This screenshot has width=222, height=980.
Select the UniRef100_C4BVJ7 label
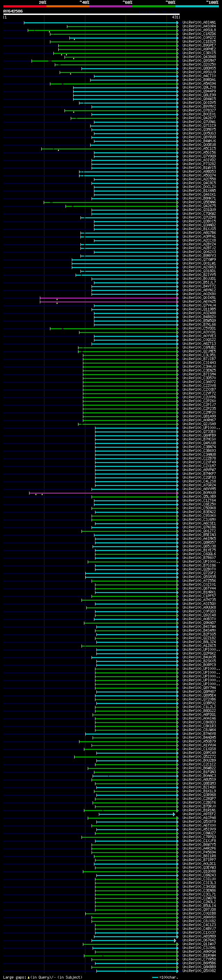pyautogui.click(x=199, y=929)
